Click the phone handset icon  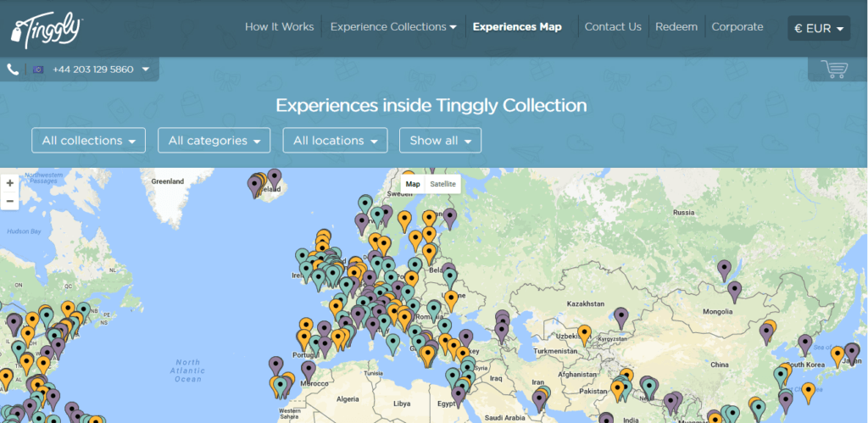[13, 70]
